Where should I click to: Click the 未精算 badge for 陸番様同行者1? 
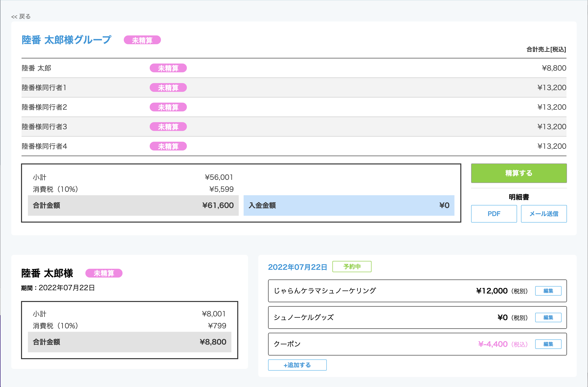168,87
